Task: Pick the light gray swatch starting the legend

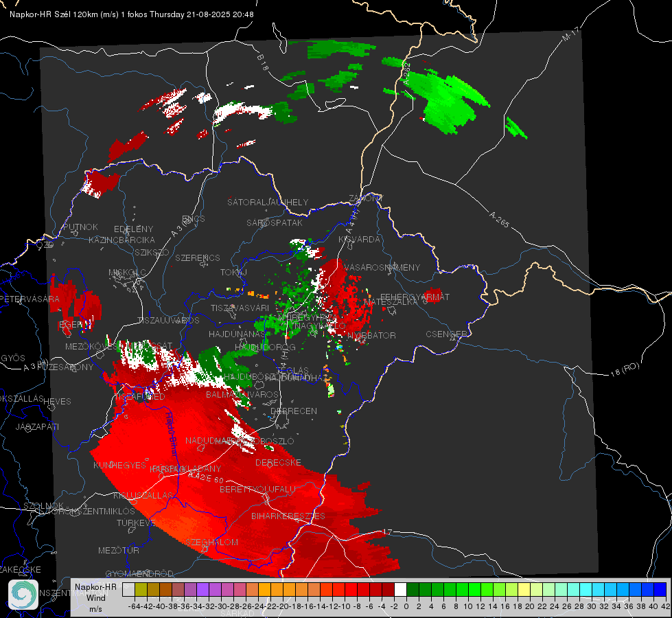Action: point(128,590)
